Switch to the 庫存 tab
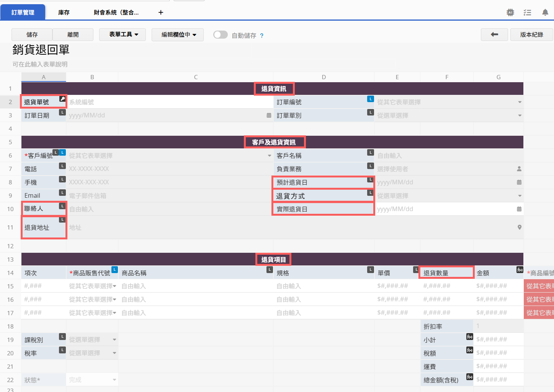The height and width of the screenshot is (392, 554). 64,13
